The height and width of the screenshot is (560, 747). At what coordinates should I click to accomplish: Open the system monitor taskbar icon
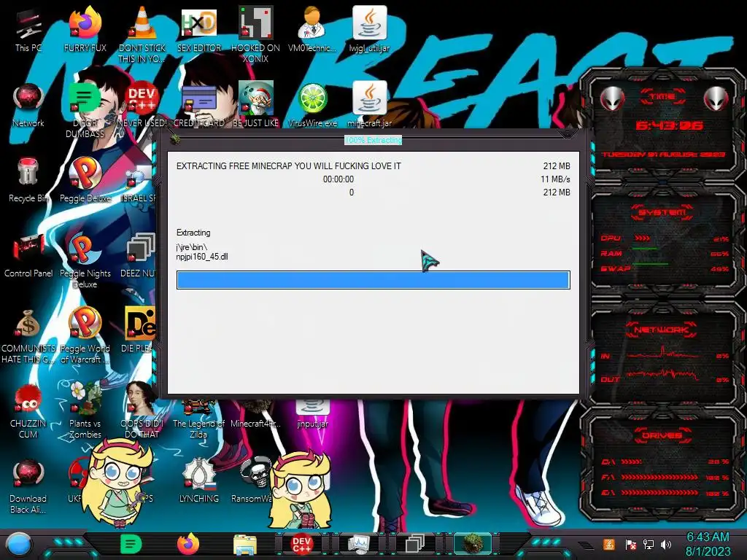(x=358, y=545)
